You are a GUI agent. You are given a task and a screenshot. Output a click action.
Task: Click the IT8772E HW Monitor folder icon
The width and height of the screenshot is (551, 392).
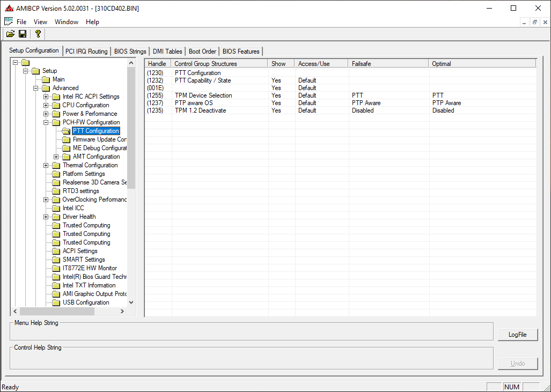point(56,268)
